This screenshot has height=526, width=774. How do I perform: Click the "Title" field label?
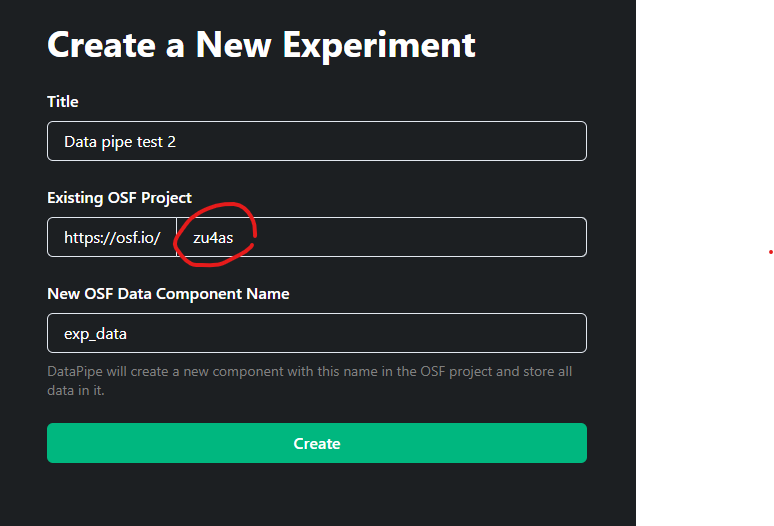point(63,101)
